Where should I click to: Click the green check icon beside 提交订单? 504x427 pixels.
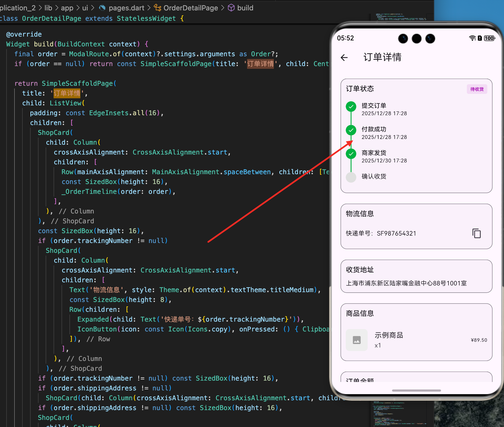[351, 106]
